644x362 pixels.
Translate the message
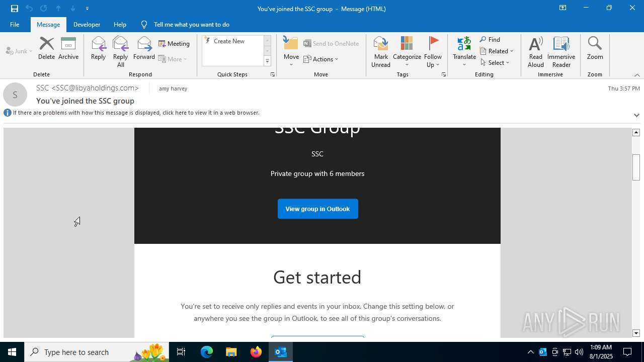tap(464, 52)
